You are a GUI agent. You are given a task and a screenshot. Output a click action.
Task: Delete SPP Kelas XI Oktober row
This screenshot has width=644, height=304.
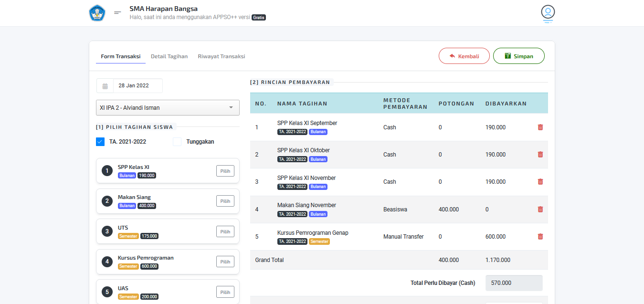540,155
